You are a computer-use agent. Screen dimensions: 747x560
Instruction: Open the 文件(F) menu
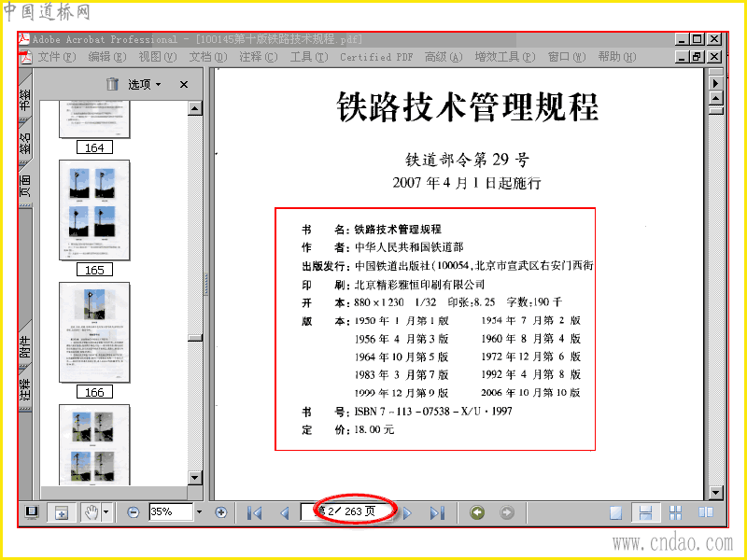[x=56, y=57]
